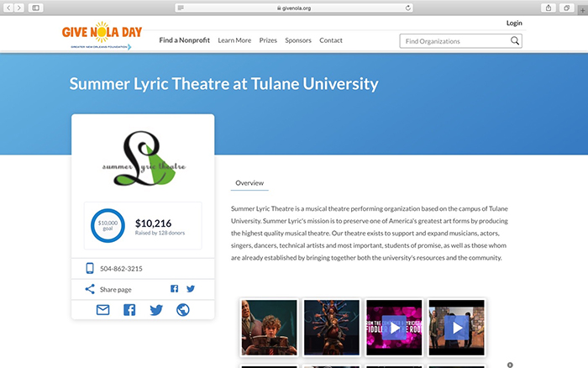Select the $10,000 goal progress circle
The width and height of the screenshot is (588, 368).
coord(108,225)
